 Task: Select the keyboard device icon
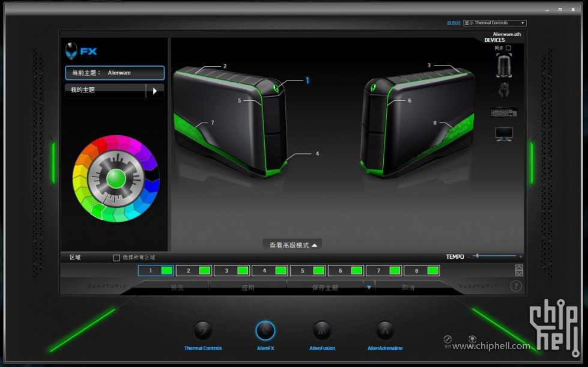[504, 112]
